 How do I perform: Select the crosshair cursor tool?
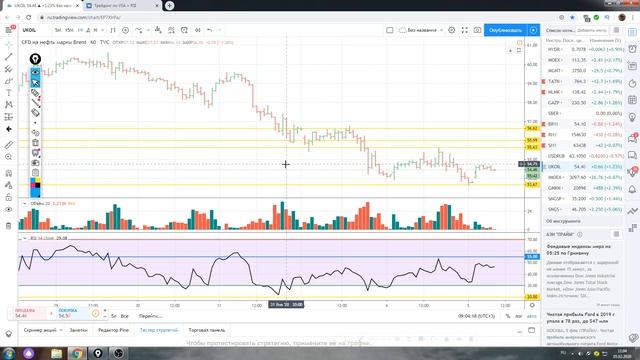(9, 44)
